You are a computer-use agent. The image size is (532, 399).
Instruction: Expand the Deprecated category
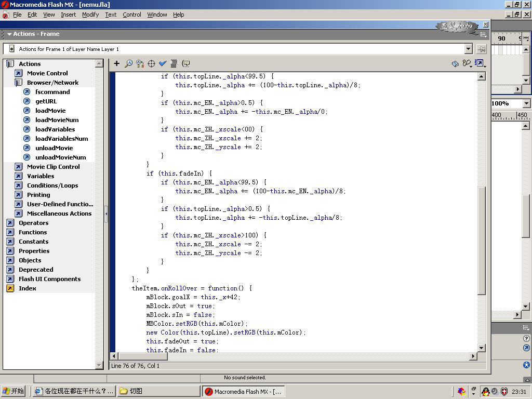(10, 270)
